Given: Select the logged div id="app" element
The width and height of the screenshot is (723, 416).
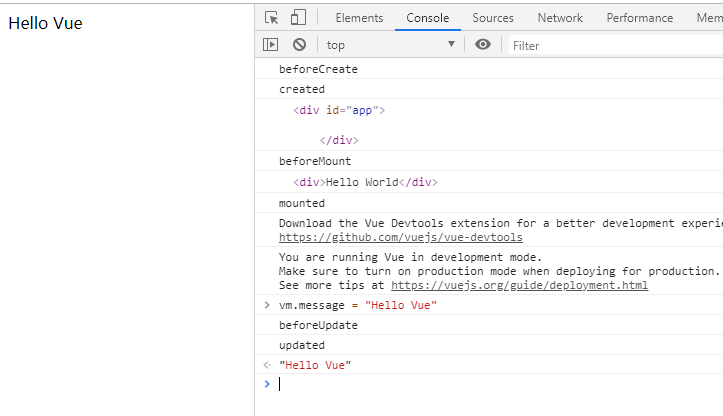Looking at the screenshot, I should (339, 110).
